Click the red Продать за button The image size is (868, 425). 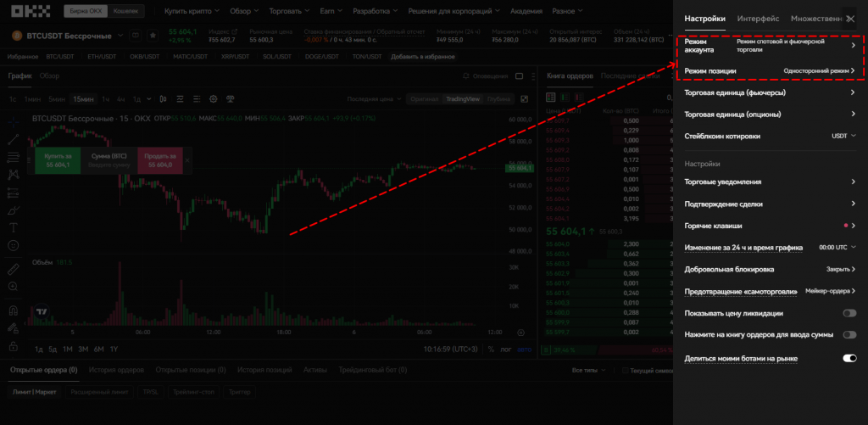tap(160, 160)
